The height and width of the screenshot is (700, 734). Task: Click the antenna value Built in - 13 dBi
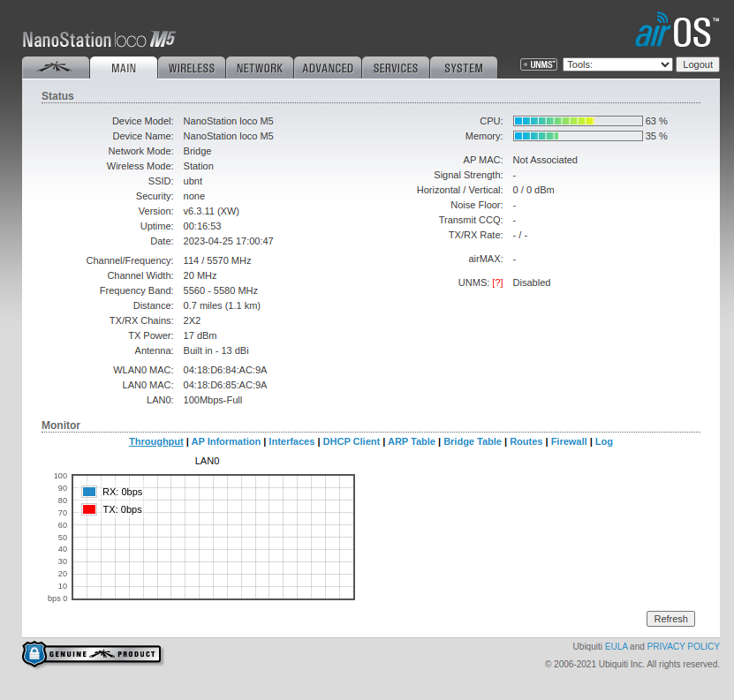coord(216,350)
